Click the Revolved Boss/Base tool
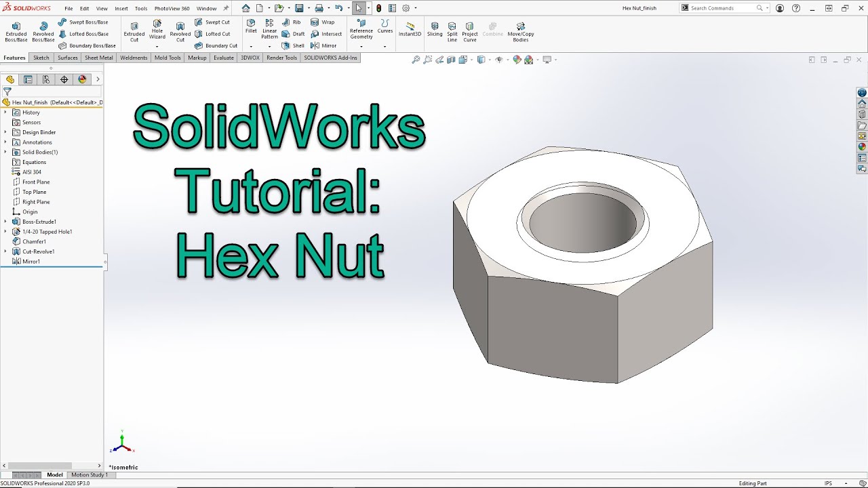Viewport: 868px width, 488px height. 43,33
